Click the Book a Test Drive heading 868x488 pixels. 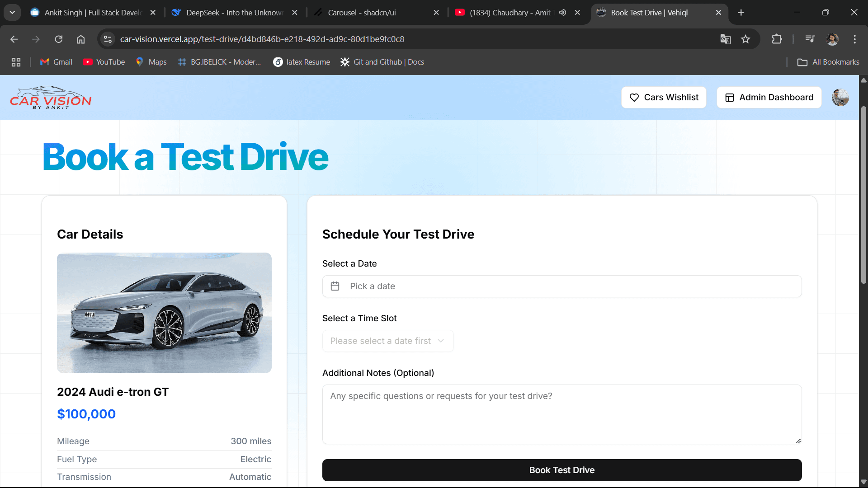(x=185, y=157)
